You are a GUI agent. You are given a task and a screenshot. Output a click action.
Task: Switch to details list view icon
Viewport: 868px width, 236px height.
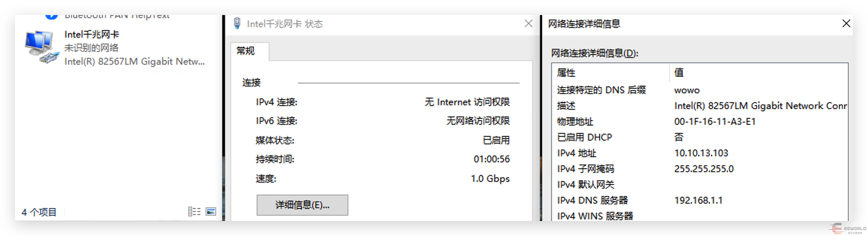point(194,212)
